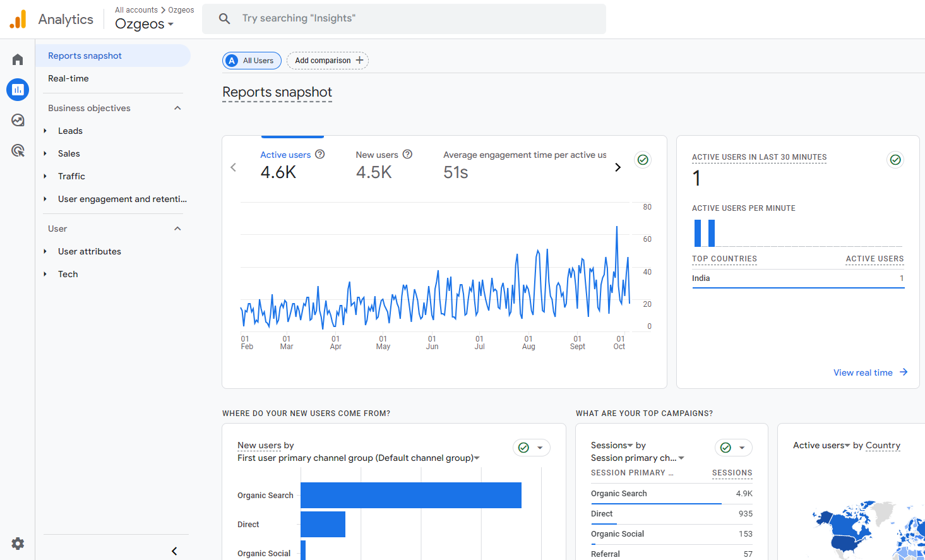Click next metric arrow in overview card
This screenshot has height=560, width=925.
point(618,167)
